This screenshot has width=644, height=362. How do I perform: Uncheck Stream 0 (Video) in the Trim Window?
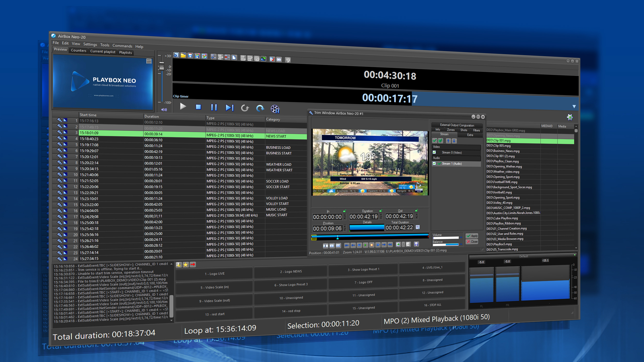[x=434, y=152]
